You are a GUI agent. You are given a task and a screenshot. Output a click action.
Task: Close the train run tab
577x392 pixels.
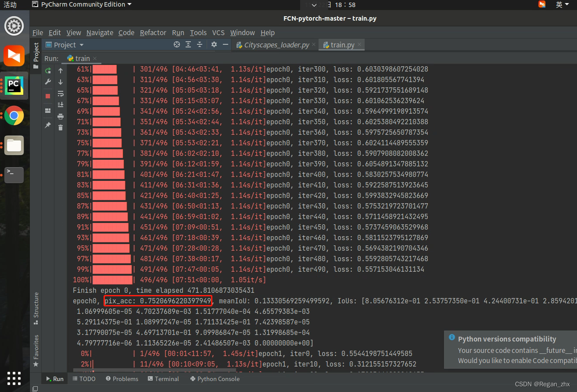tap(94, 58)
